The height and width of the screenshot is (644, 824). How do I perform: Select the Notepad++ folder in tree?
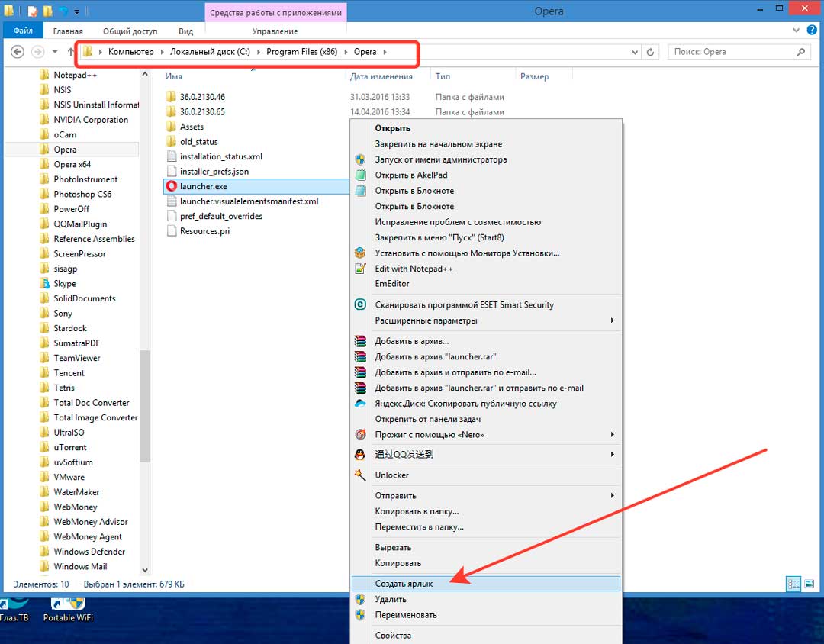[x=75, y=75]
